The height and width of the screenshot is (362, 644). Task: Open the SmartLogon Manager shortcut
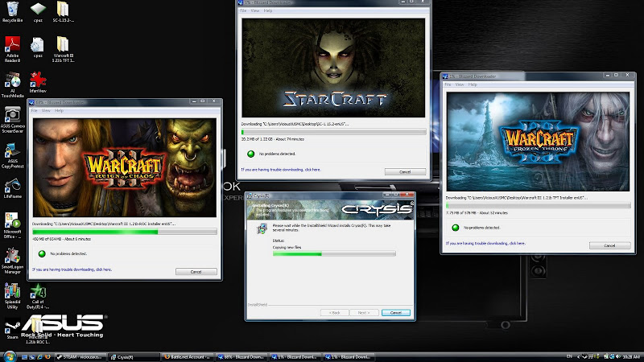tap(12, 261)
